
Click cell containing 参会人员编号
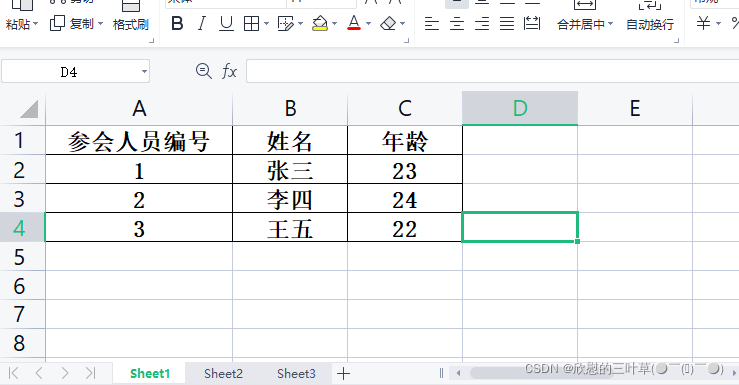coord(139,140)
